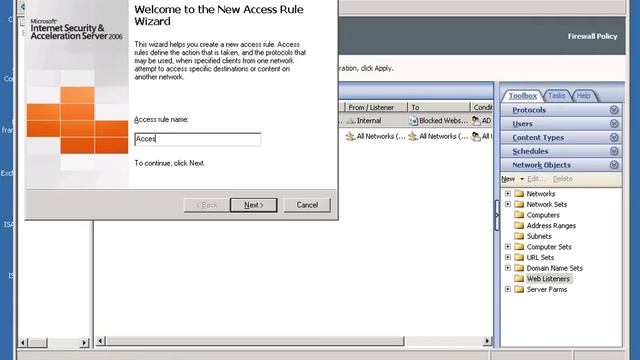The width and height of the screenshot is (640, 360).
Task: Expand the Computer Sets tree node
Action: tap(508, 247)
